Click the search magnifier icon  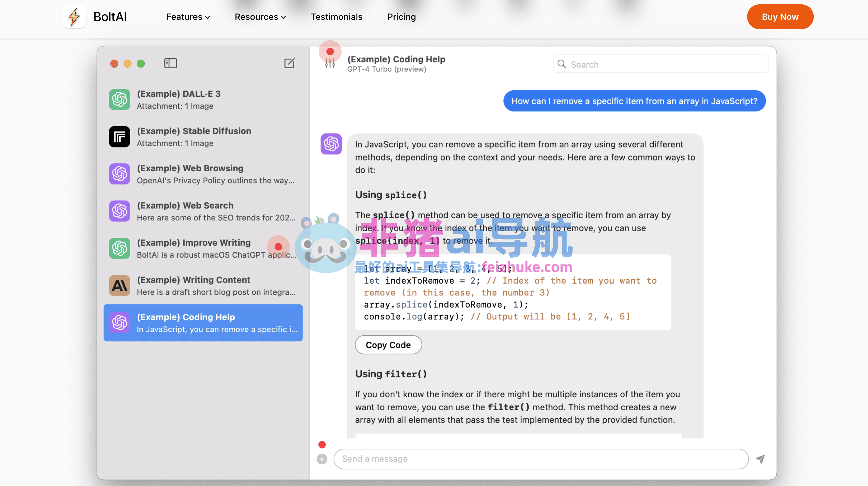[561, 64]
